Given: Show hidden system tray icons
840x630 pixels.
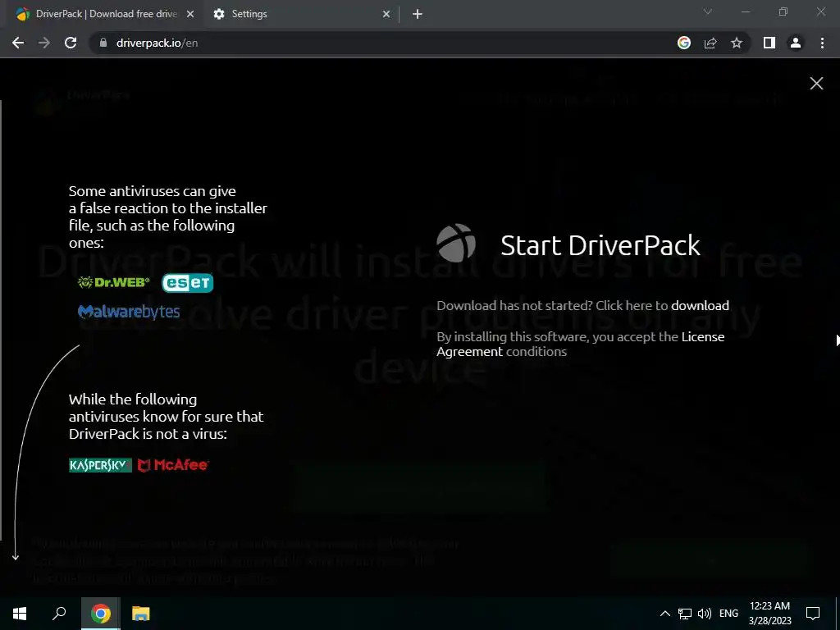Looking at the screenshot, I should click(664, 614).
